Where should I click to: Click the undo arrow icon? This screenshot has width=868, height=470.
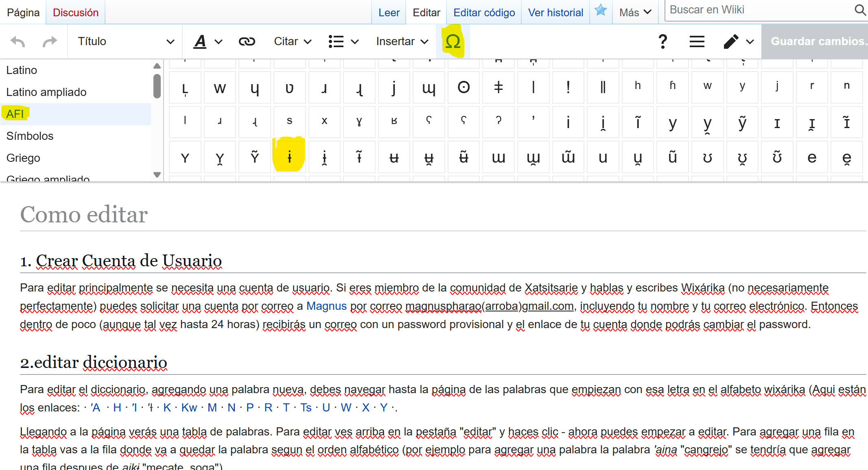(x=18, y=41)
